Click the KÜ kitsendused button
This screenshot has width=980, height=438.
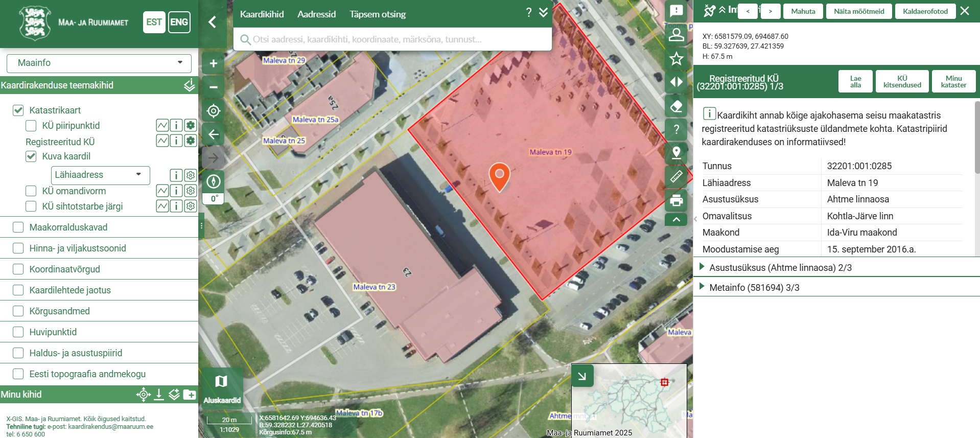tap(902, 82)
